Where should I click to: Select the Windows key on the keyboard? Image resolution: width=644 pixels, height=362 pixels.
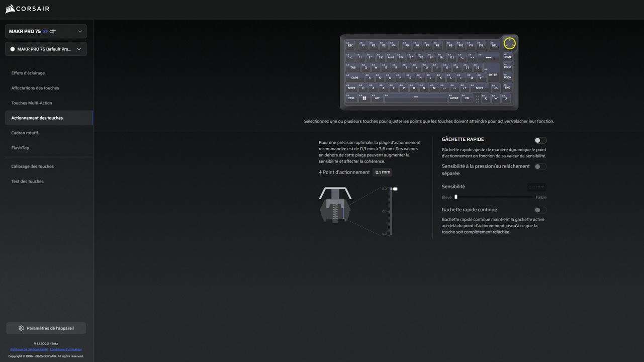[x=364, y=98]
